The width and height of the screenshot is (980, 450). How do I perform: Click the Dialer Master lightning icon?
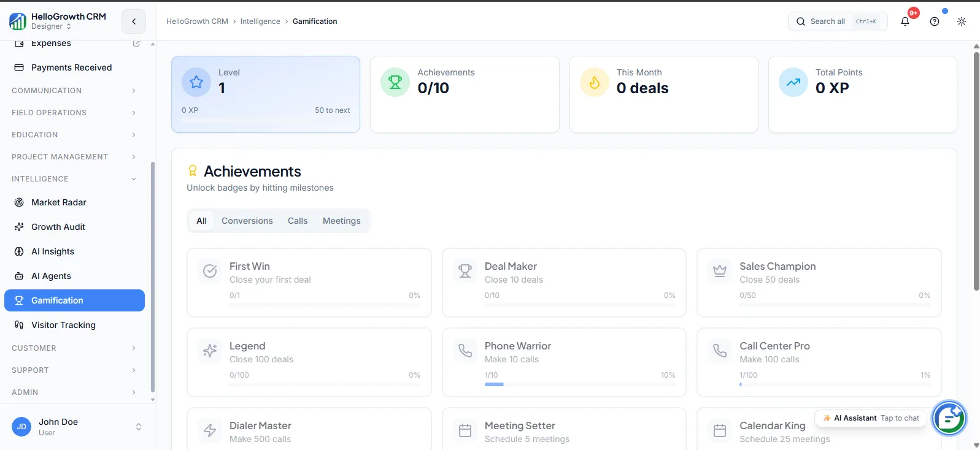(x=210, y=430)
